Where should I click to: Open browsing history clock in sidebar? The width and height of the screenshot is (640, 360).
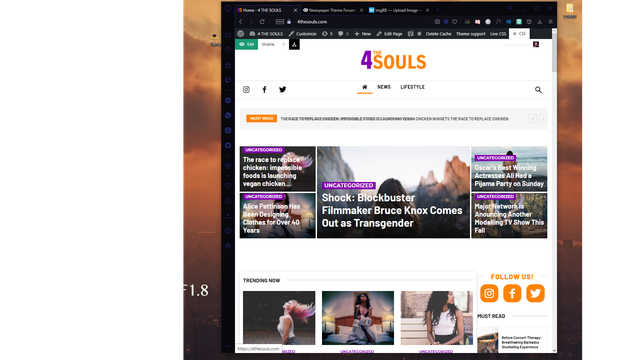pos(228,201)
